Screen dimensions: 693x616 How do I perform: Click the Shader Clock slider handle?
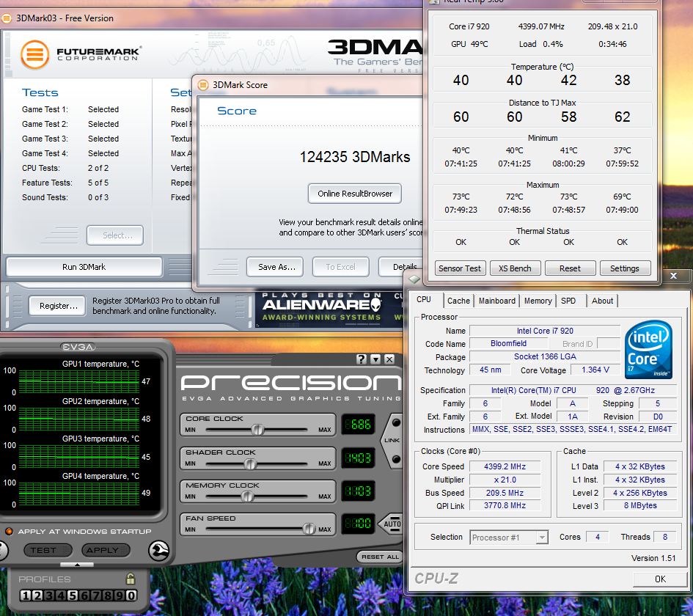tap(250, 464)
